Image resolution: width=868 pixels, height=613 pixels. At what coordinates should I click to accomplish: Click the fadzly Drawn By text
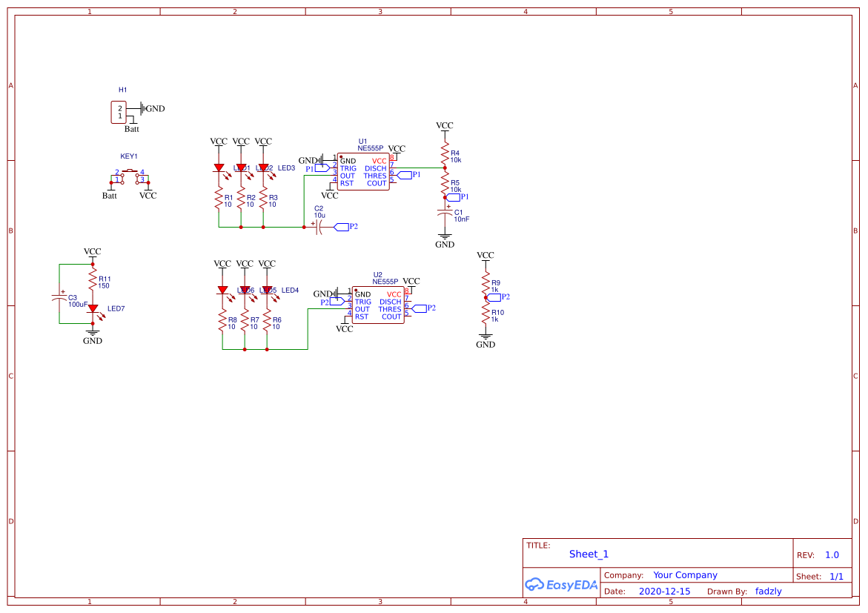pyautogui.click(x=768, y=591)
